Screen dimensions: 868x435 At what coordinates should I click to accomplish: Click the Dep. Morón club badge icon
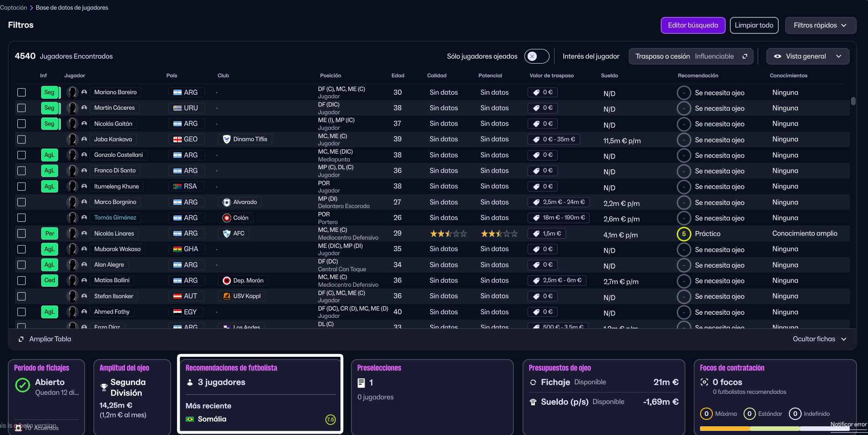(226, 280)
